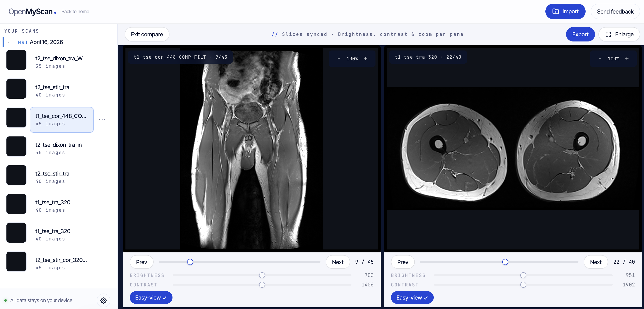
Task: Zoom in left pane with plus
Action: pyautogui.click(x=366, y=59)
